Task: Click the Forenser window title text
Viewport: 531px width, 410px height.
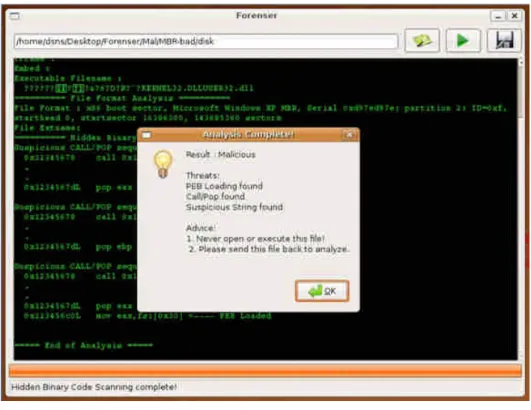Action: tap(256, 16)
